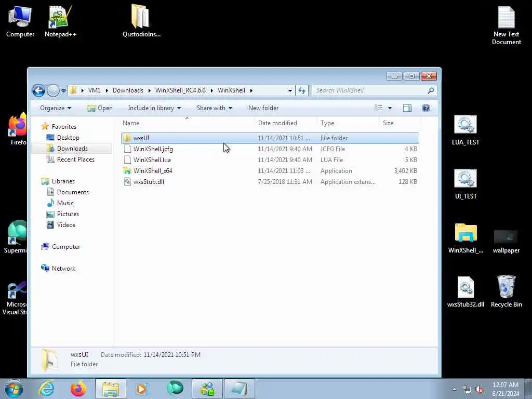Open the Include in library menu
Screen dimensions: 532x399
[154, 108]
